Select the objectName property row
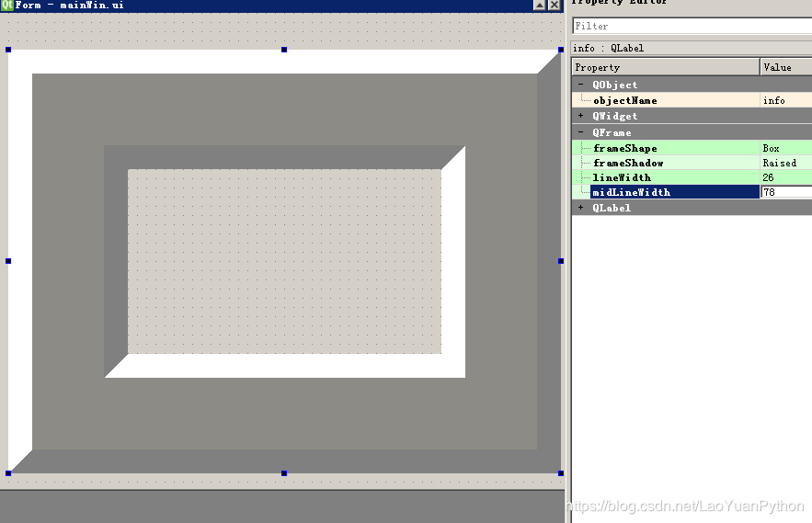This screenshot has width=812, height=523. point(692,100)
